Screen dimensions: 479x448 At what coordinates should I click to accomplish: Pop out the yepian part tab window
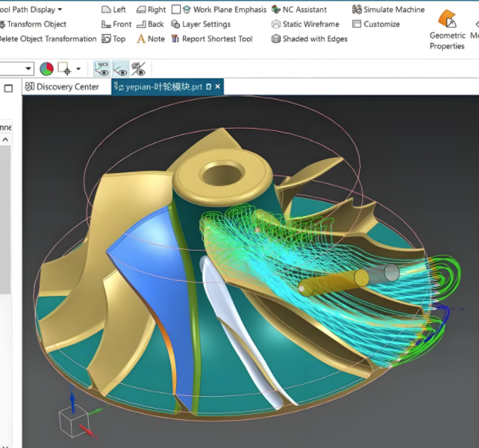click(x=209, y=87)
